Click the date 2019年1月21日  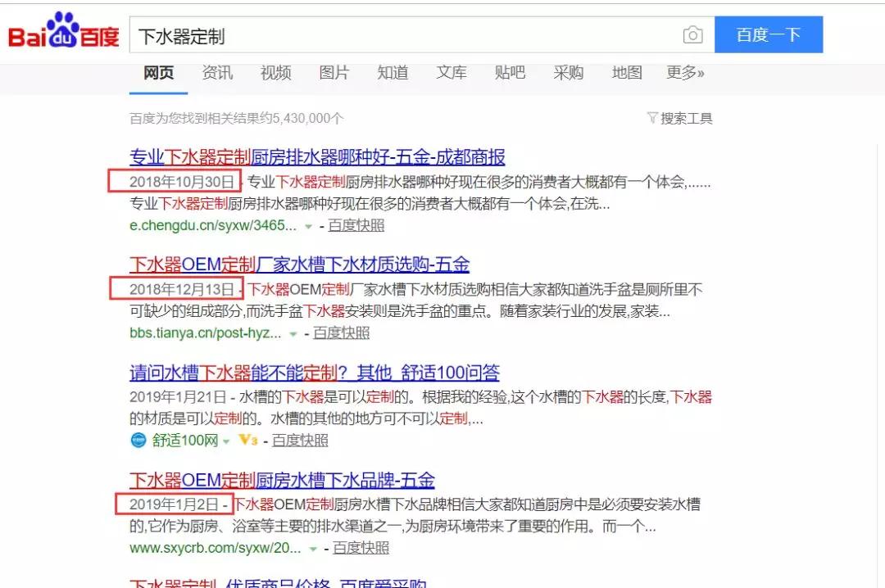(178, 396)
